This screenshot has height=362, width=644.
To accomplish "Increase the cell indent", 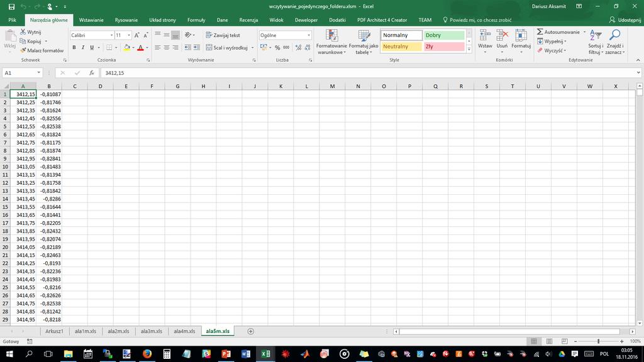I will tap(197, 48).
